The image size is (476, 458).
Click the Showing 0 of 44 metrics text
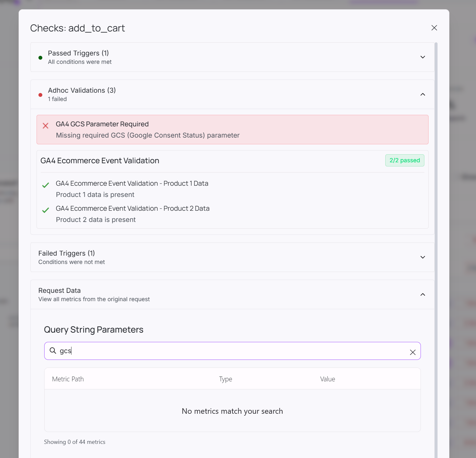pyautogui.click(x=74, y=442)
